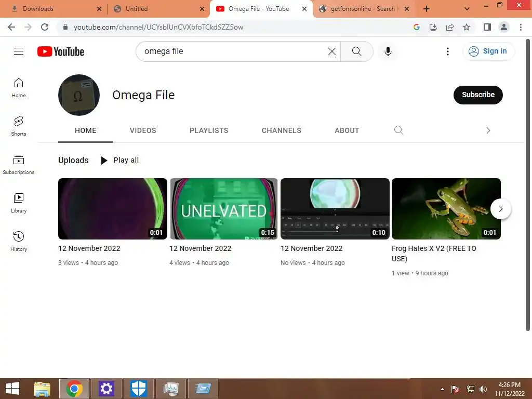Screen dimensions: 532x399
Task: Open the frog video thumbnail
Action: coord(446,209)
